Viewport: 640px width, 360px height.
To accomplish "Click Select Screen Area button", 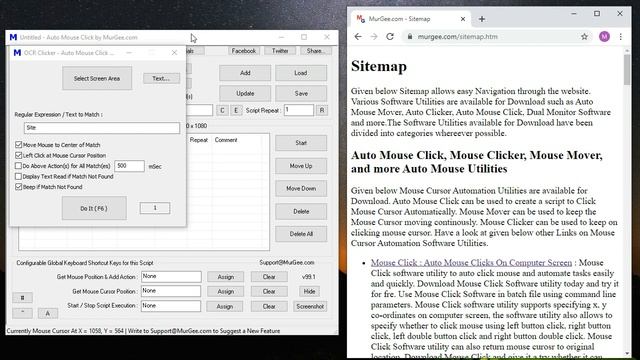I will [97, 78].
